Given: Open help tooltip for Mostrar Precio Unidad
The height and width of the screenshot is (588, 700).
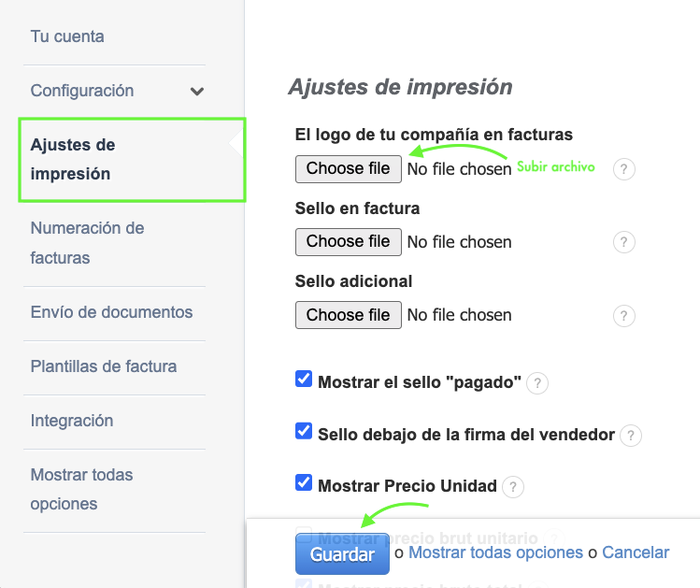Looking at the screenshot, I should pos(513,486).
